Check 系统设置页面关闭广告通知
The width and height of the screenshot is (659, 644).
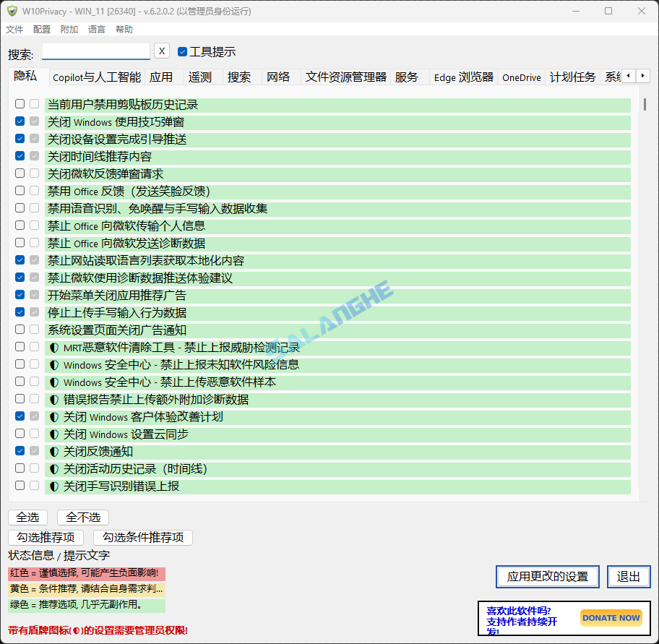20,329
